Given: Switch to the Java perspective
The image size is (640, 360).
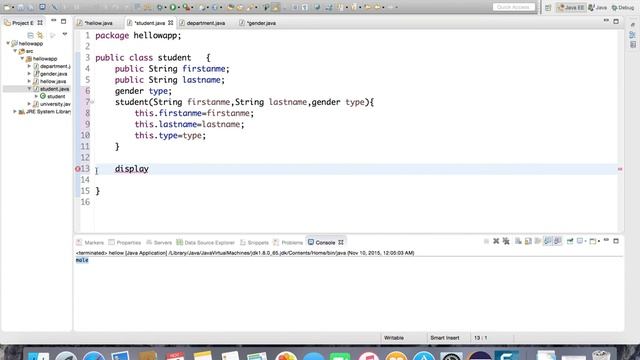Looking at the screenshot, I should pos(598,7).
